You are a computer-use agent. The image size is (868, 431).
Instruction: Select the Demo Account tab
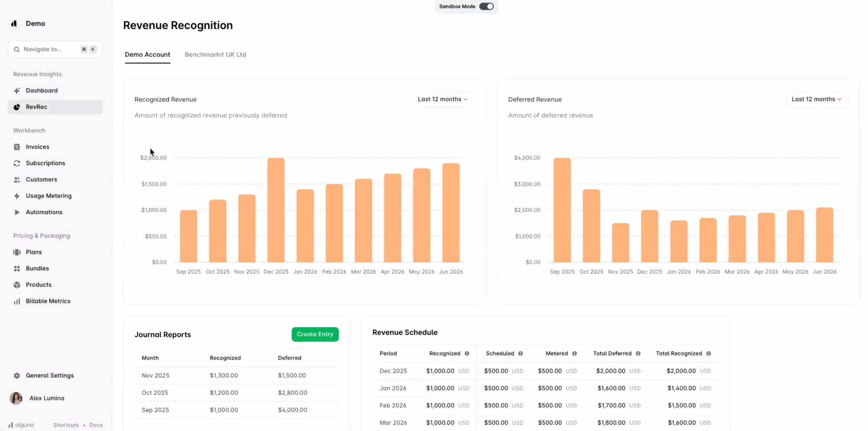pyautogui.click(x=148, y=54)
